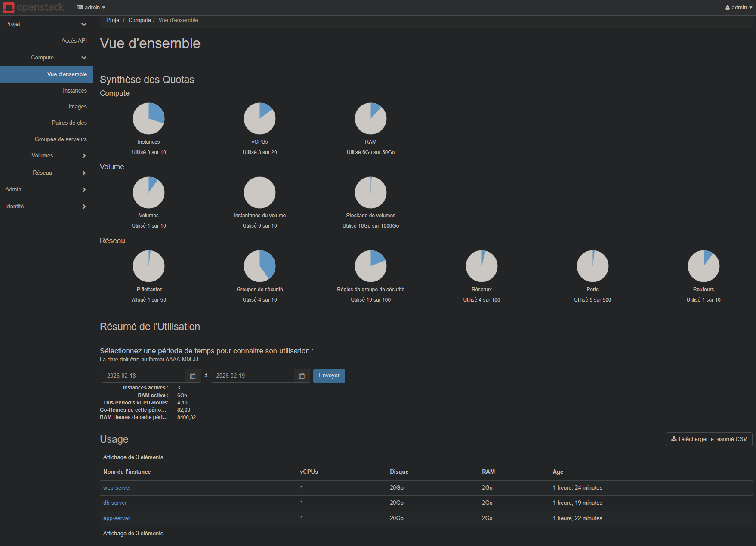Click the Instances quota pie chart

(x=148, y=118)
